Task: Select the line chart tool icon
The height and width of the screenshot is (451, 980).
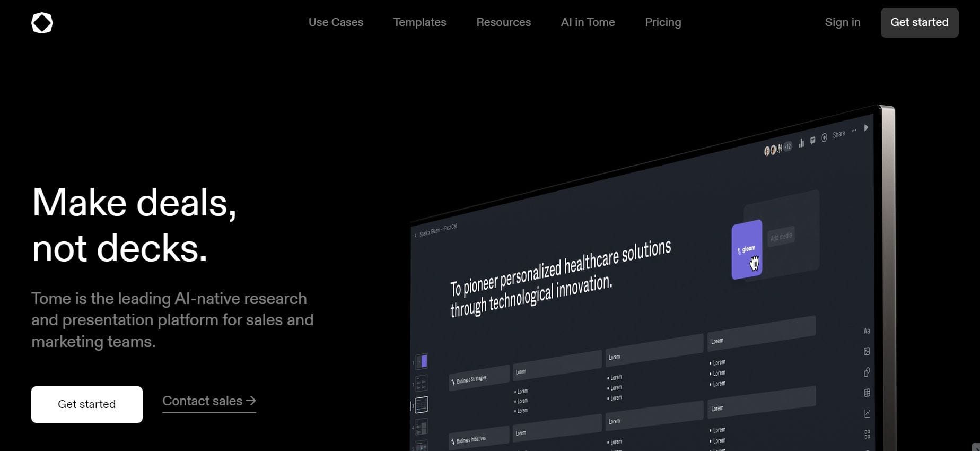Action: point(867,413)
